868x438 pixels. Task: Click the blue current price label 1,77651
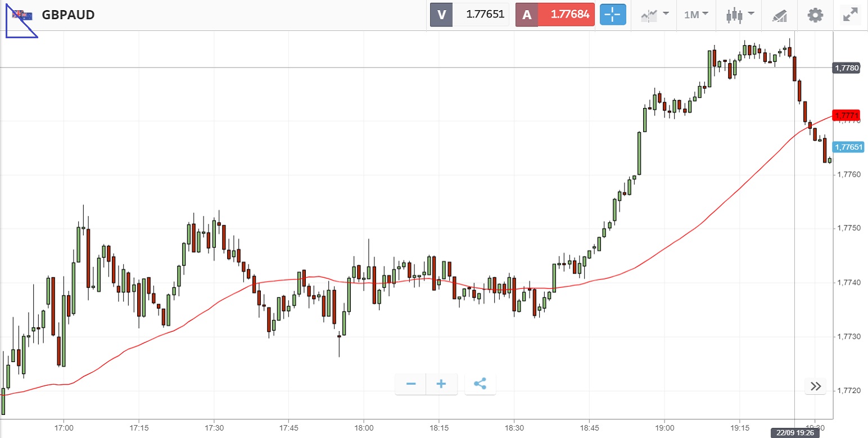coord(846,147)
